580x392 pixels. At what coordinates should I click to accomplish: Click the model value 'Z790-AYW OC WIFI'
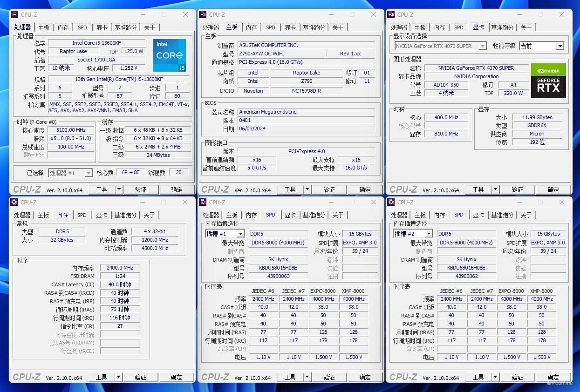(281, 54)
